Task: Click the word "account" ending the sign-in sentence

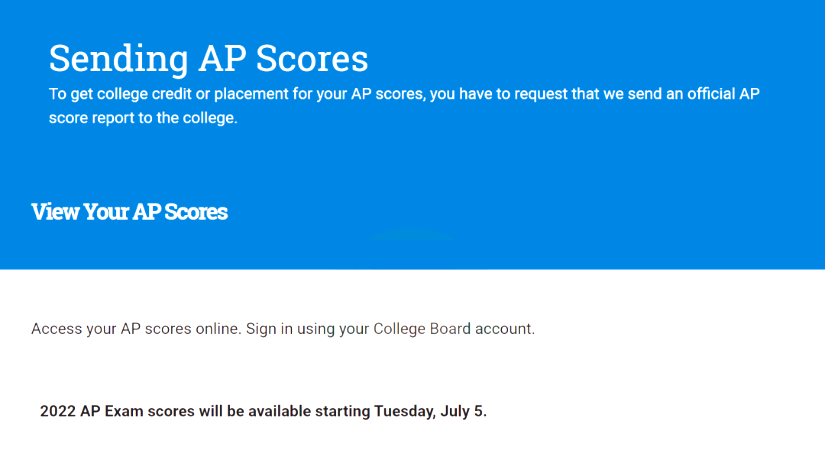Action: [503, 329]
